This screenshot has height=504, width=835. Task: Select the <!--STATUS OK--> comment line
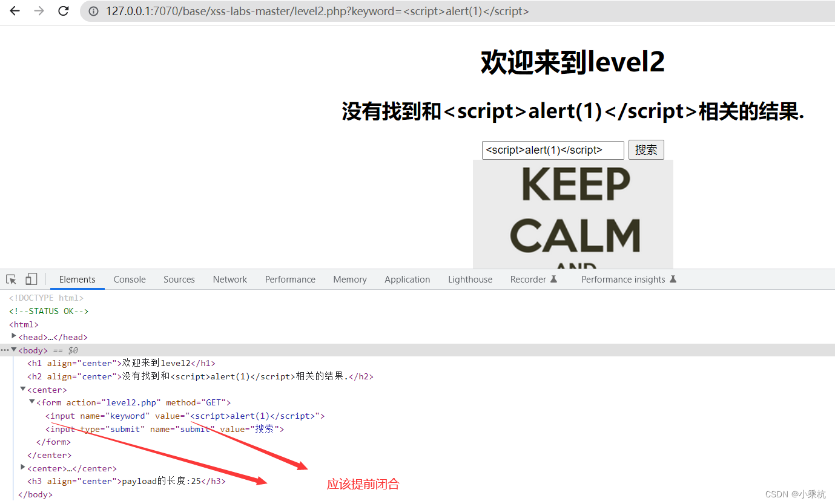tap(48, 311)
